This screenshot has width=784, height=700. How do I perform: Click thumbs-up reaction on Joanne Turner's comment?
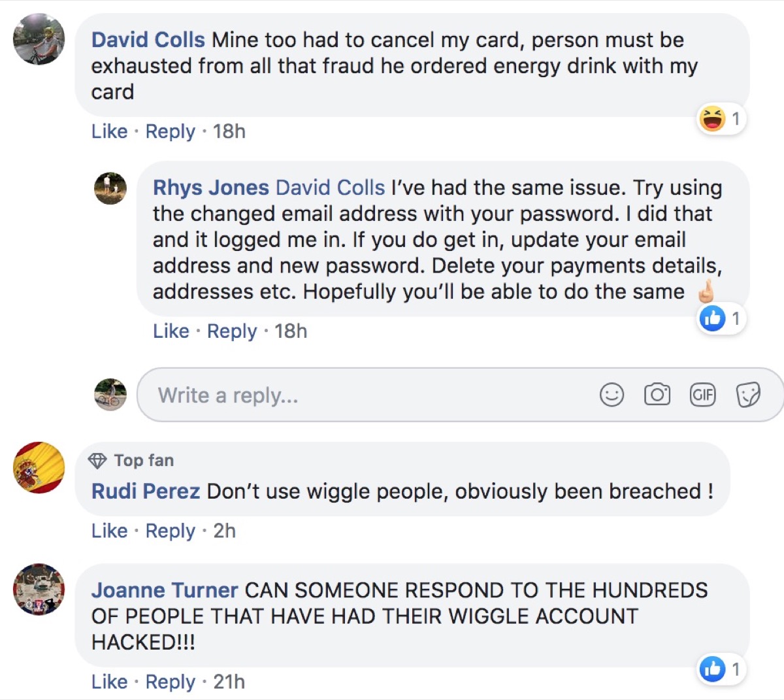click(712, 669)
